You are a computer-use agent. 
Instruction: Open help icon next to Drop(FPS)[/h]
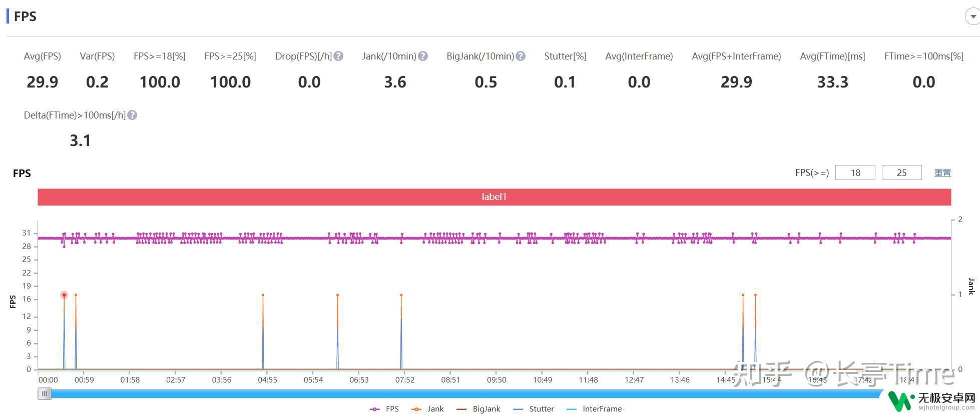coord(338,56)
